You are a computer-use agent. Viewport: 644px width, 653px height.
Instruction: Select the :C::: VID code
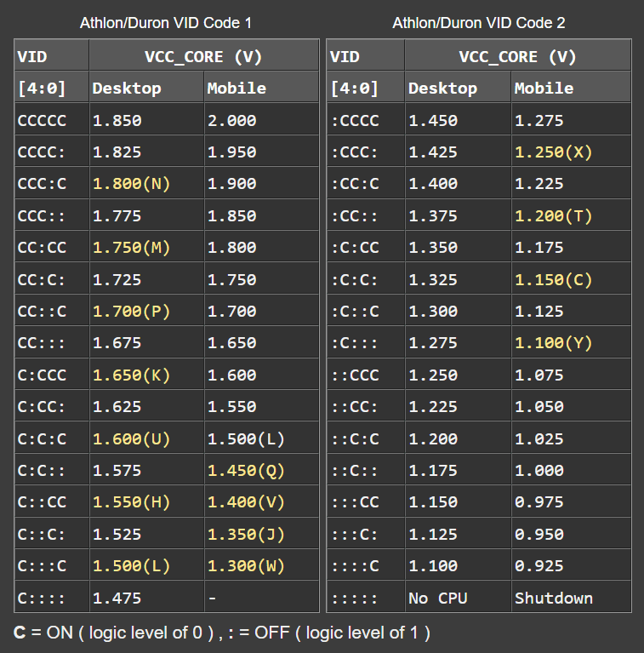pyautogui.click(x=366, y=343)
